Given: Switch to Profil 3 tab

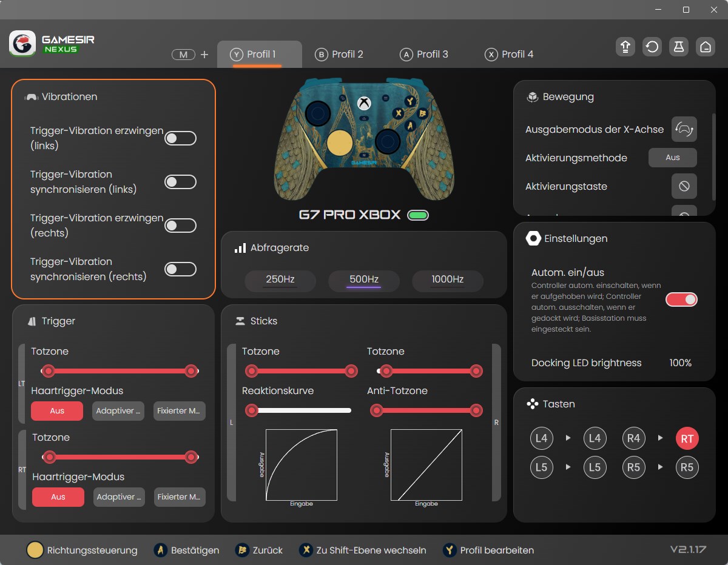Looking at the screenshot, I should [x=425, y=55].
